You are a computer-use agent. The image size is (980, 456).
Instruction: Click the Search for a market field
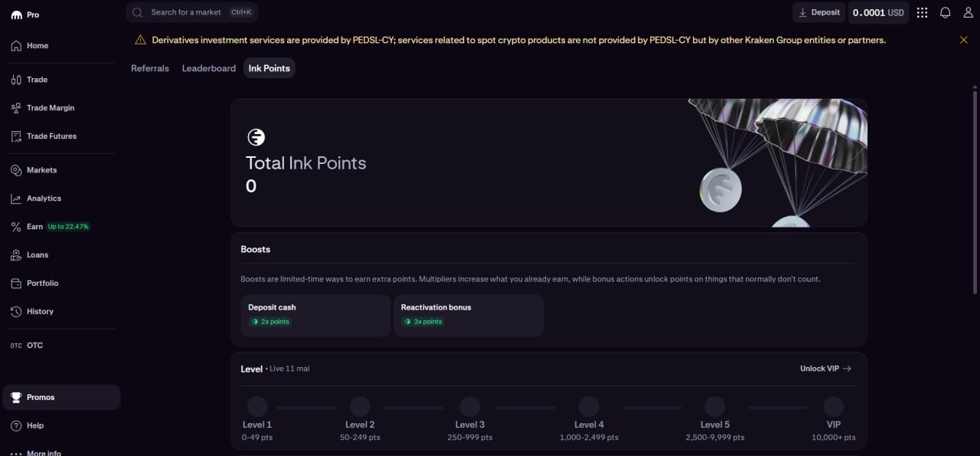192,12
